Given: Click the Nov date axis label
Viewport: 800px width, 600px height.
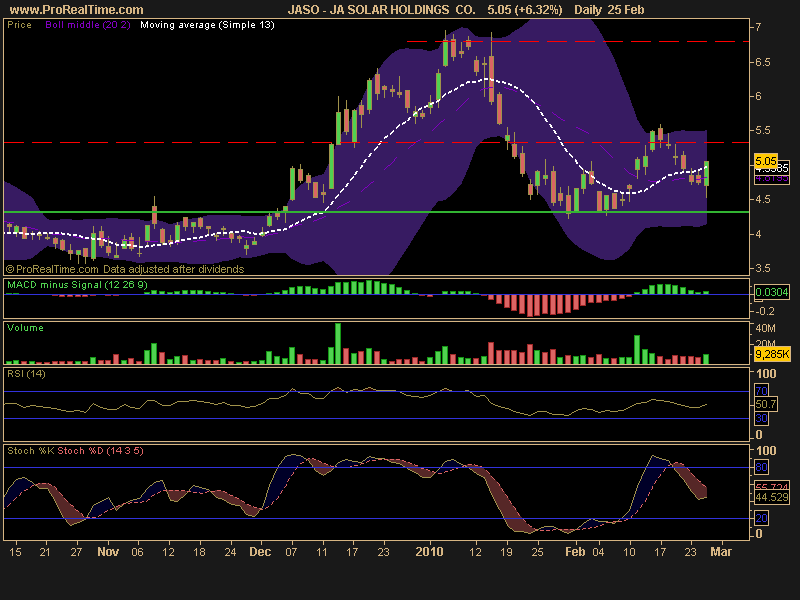Looking at the screenshot, I should (x=108, y=552).
